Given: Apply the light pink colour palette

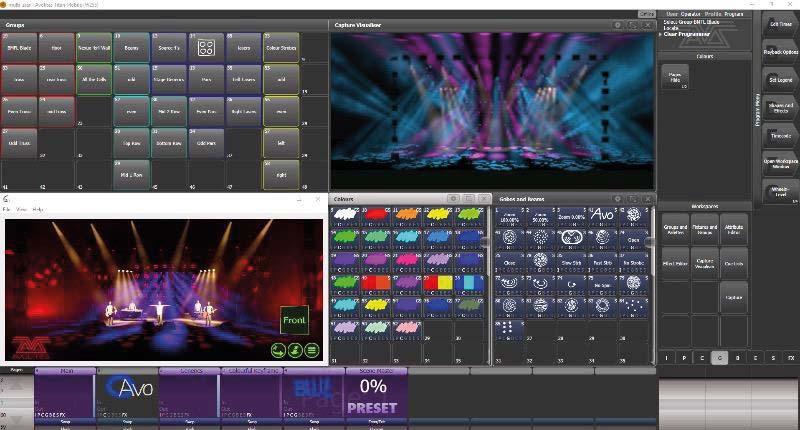Looking at the screenshot, I should point(407,330).
